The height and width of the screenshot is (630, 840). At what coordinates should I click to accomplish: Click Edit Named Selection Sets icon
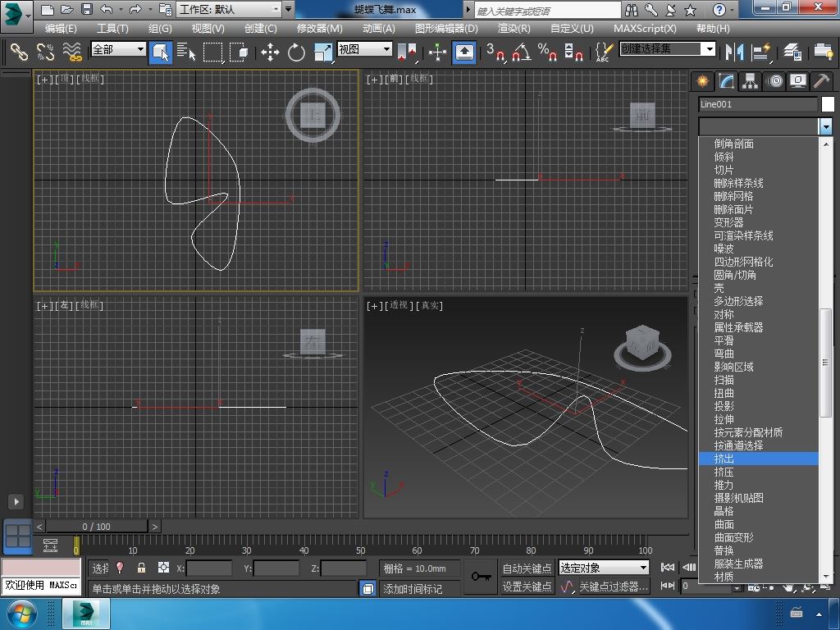tap(604, 52)
